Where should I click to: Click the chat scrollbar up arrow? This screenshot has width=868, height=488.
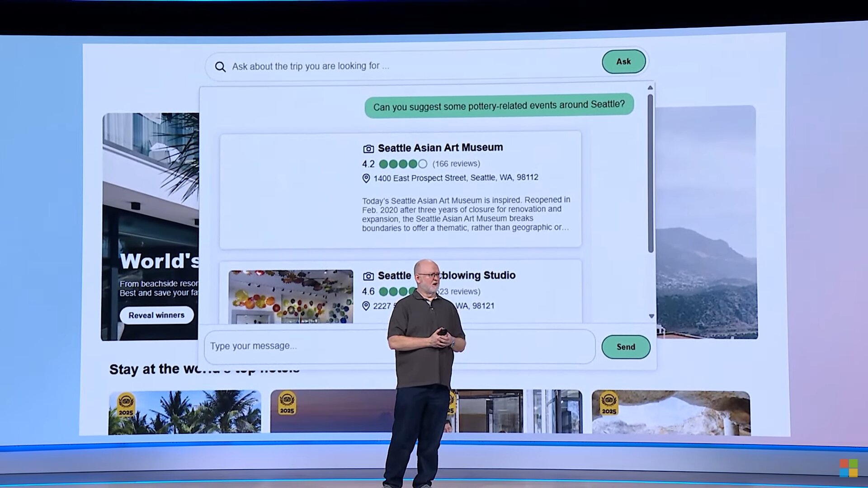pos(650,88)
